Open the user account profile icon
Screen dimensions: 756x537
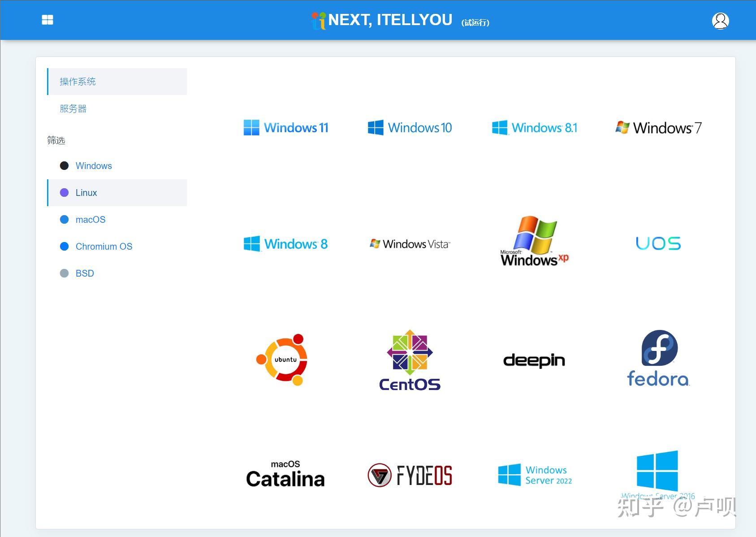click(720, 21)
